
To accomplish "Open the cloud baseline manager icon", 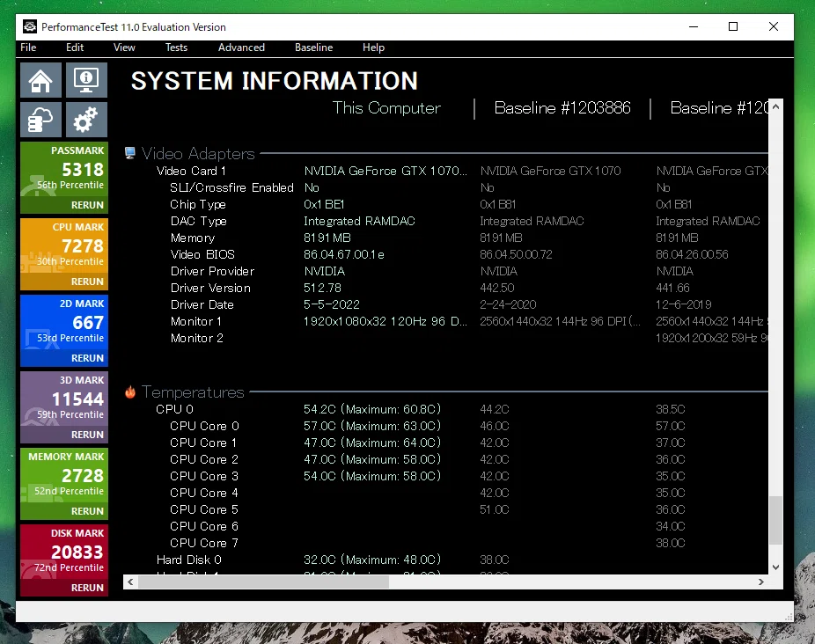I will (40, 120).
